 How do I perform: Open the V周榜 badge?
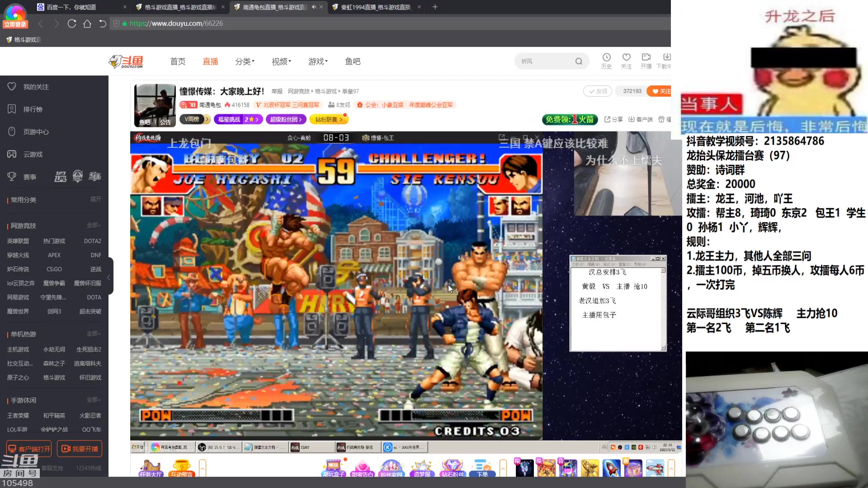195,119
